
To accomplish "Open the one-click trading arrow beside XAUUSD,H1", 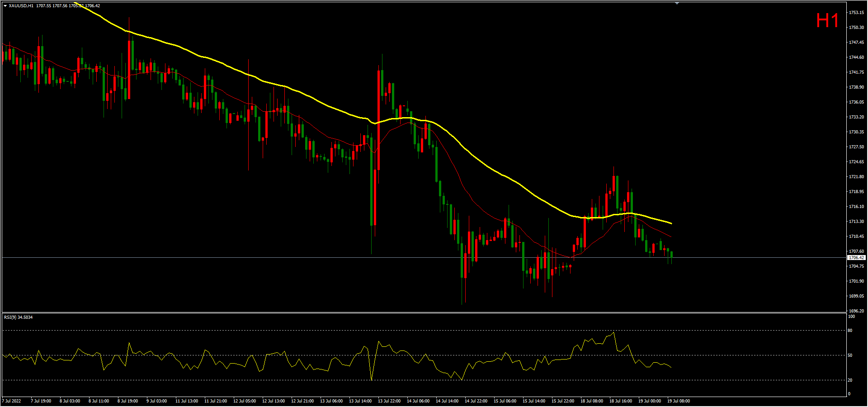I will pyautogui.click(x=5, y=6).
